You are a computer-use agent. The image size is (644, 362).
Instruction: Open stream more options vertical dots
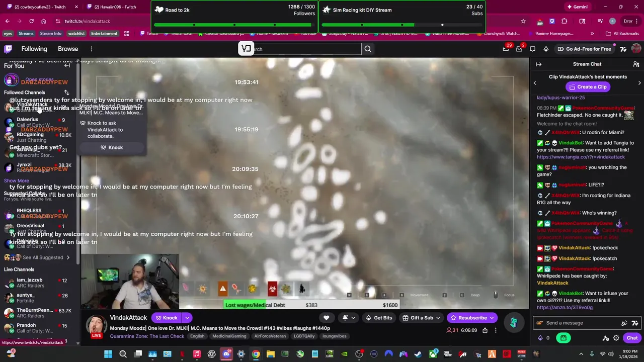click(496, 330)
